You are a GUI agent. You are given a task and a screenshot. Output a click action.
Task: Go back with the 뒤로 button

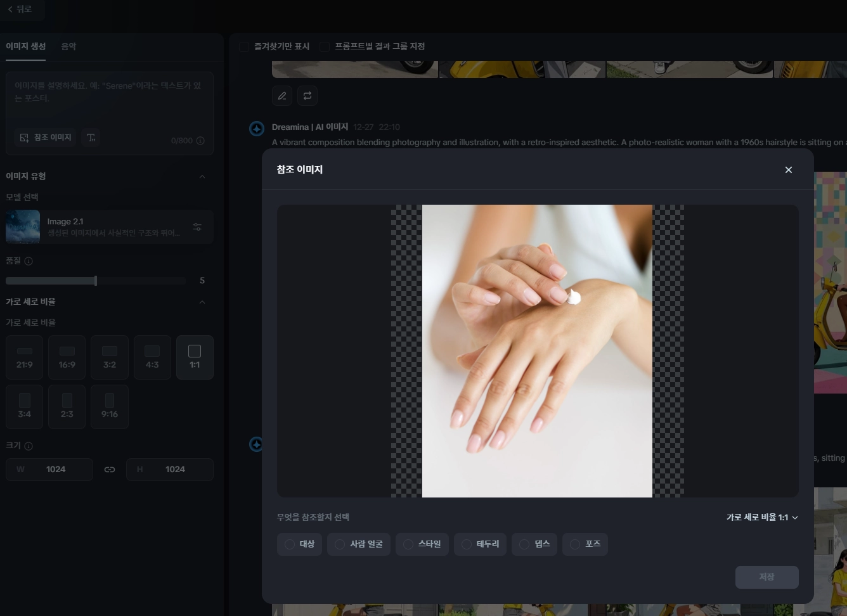pos(20,9)
